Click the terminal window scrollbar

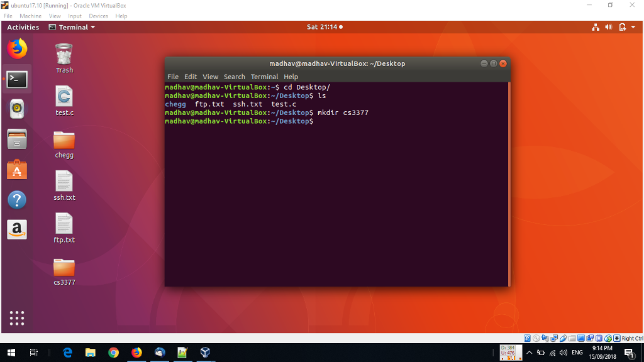click(x=509, y=184)
